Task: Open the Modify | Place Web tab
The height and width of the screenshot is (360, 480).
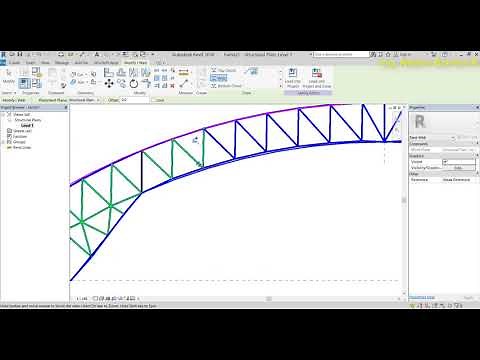Action: click(136, 62)
